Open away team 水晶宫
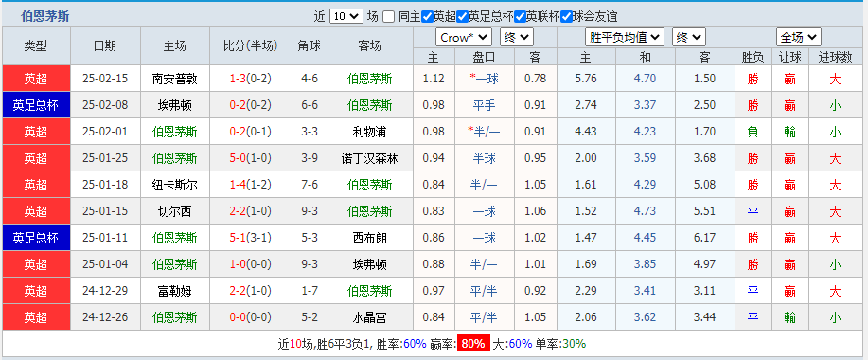Viewport: 868px width, 360px height. (370, 318)
